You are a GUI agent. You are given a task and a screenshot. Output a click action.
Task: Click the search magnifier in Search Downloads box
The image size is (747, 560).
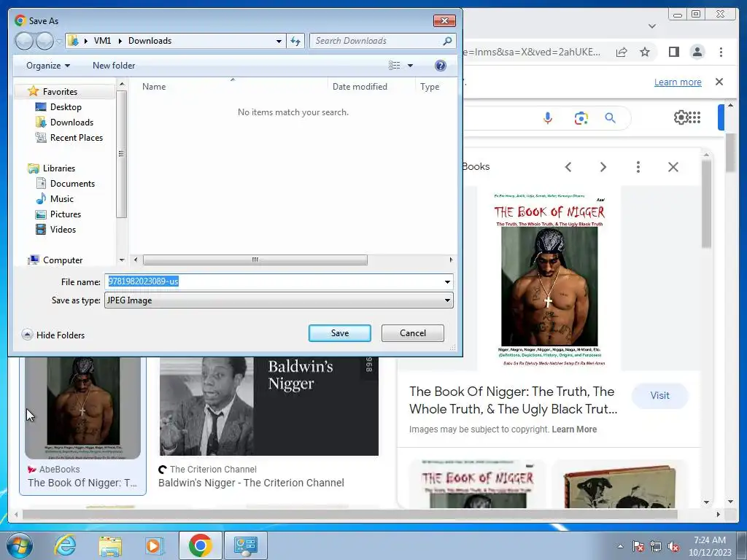tap(447, 41)
